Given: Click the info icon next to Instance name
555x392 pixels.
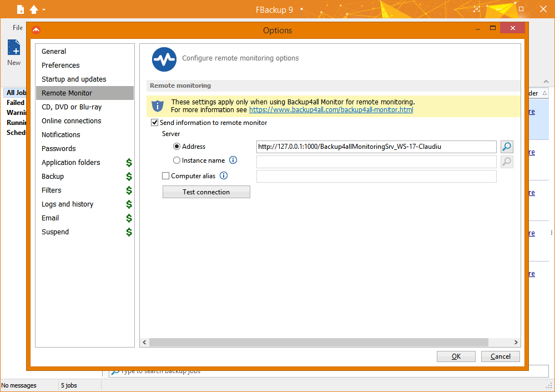Looking at the screenshot, I should [233, 160].
